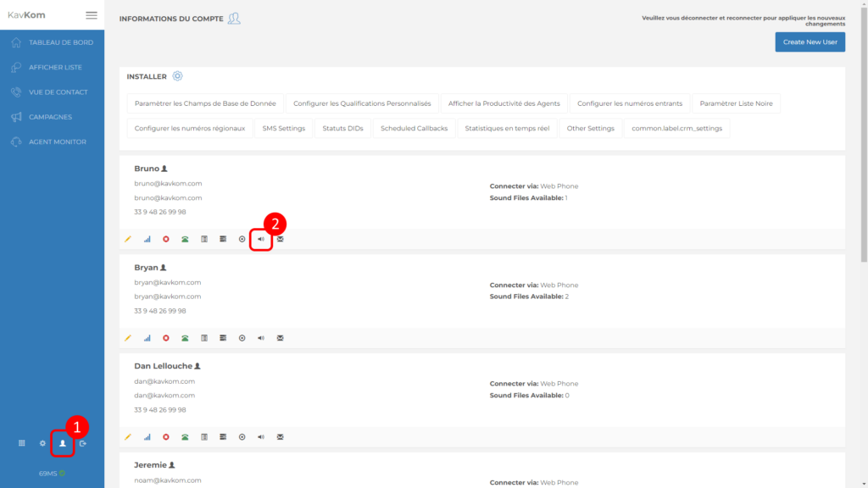Open the dial pad grid icon
Screen dimensions: 868x488
click(22, 443)
